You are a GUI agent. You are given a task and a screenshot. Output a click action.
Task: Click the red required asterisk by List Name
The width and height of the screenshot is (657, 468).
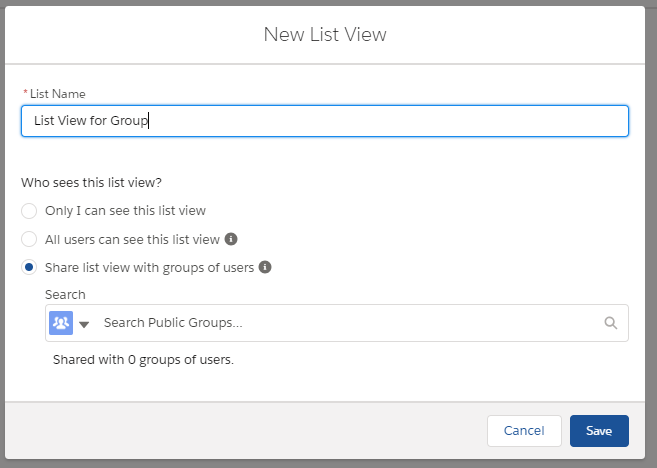(x=25, y=93)
